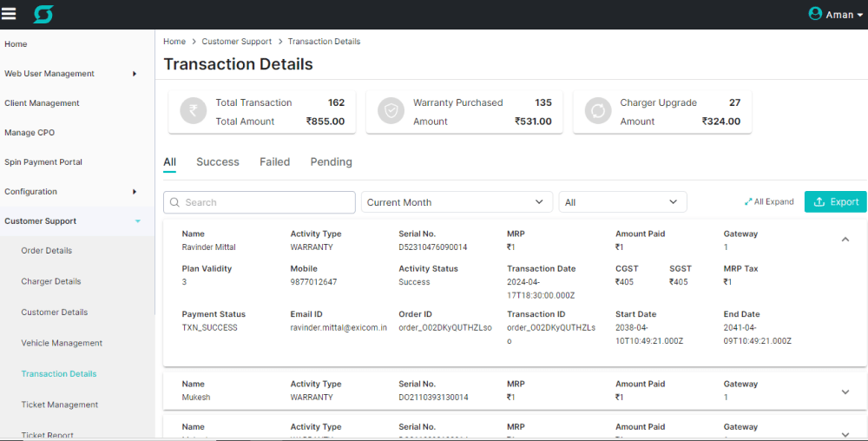Select the Pending tab
The height and width of the screenshot is (441, 868).
331,162
